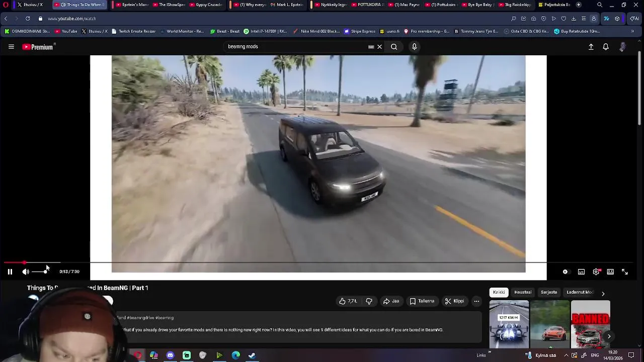Show the next filter chips with the arrow

[603, 294]
